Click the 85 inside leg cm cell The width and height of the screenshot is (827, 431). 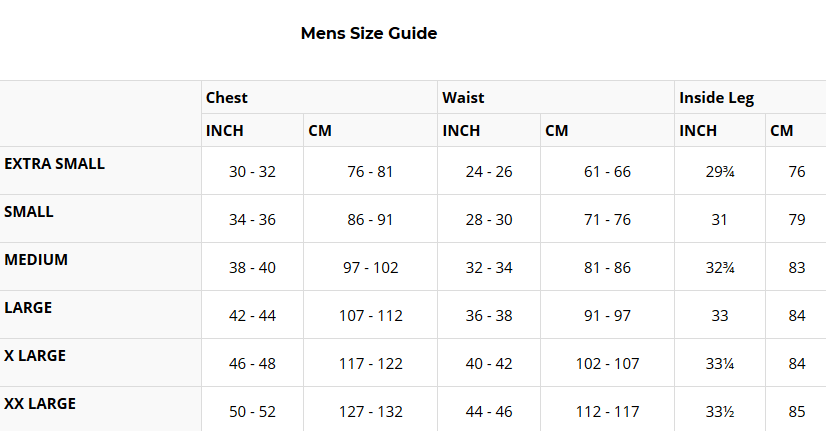(796, 412)
